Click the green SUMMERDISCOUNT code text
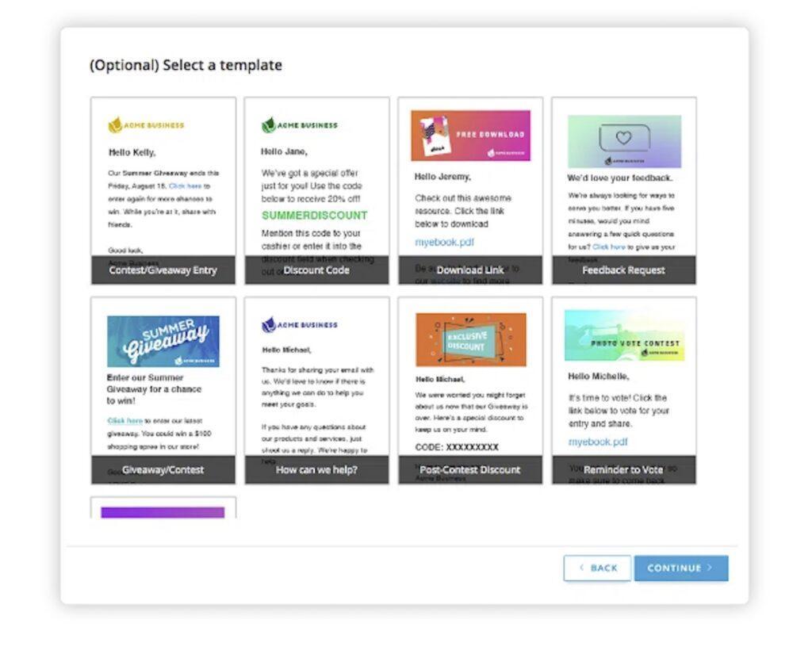The height and width of the screenshot is (654, 812). (x=315, y=216)
